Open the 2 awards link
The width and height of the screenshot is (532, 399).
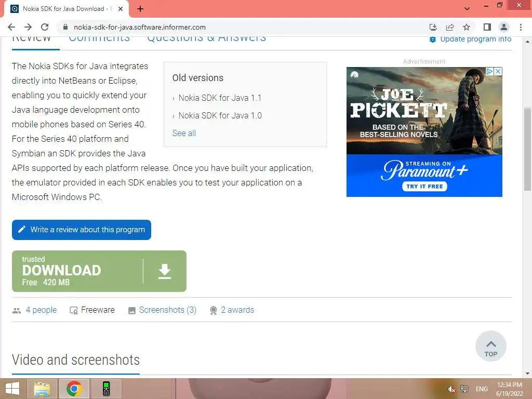tap(237, 310)
